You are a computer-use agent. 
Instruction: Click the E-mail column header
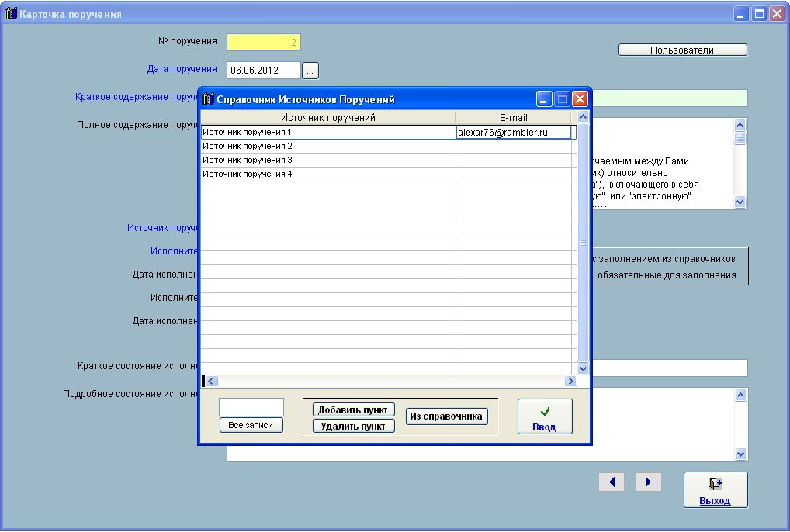[513, 117]
